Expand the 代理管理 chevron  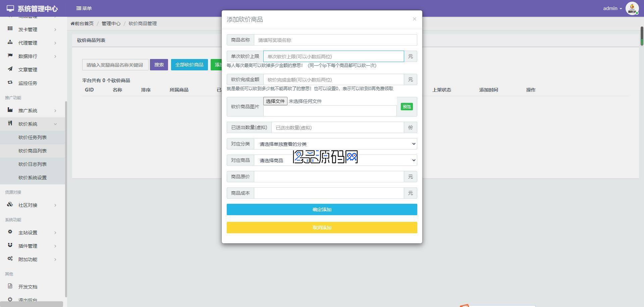click(55, 43)
